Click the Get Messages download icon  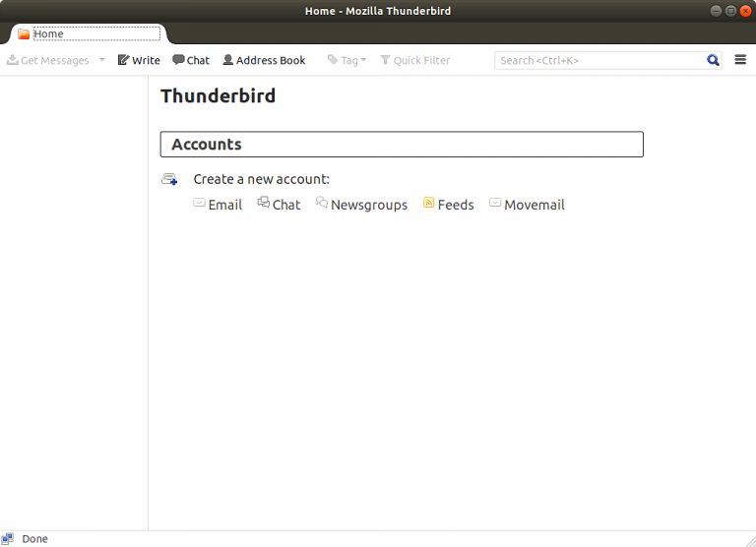pyautogui.click(x=13, y=60)
